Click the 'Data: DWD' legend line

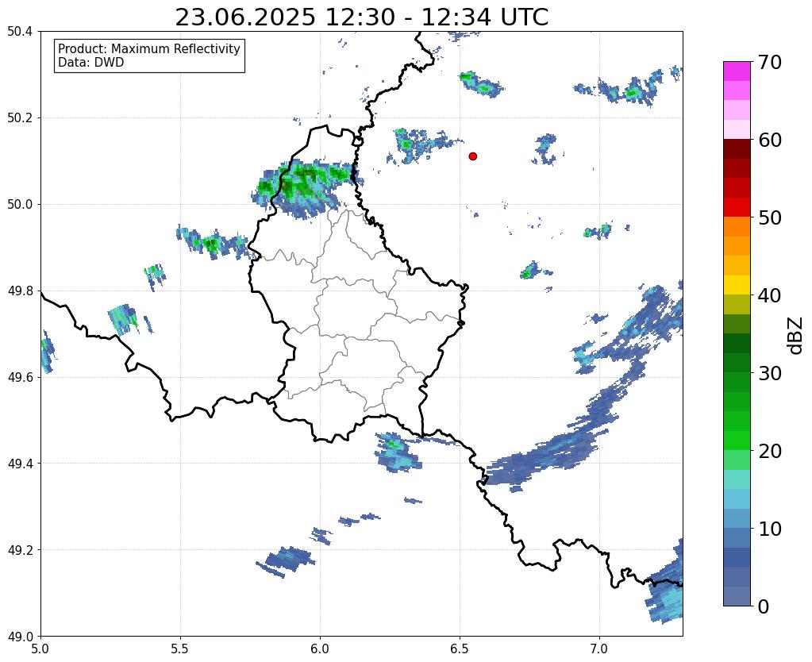[x=91, y=63]
